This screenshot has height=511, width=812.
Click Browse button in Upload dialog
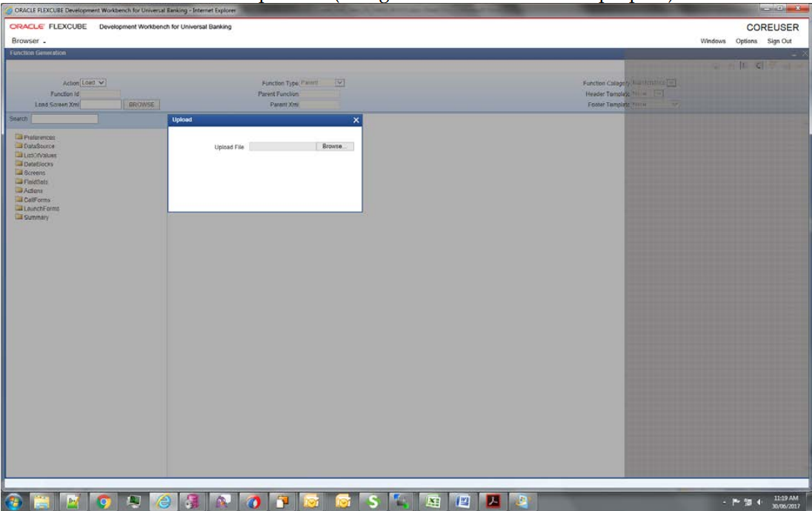click(335, 147)
